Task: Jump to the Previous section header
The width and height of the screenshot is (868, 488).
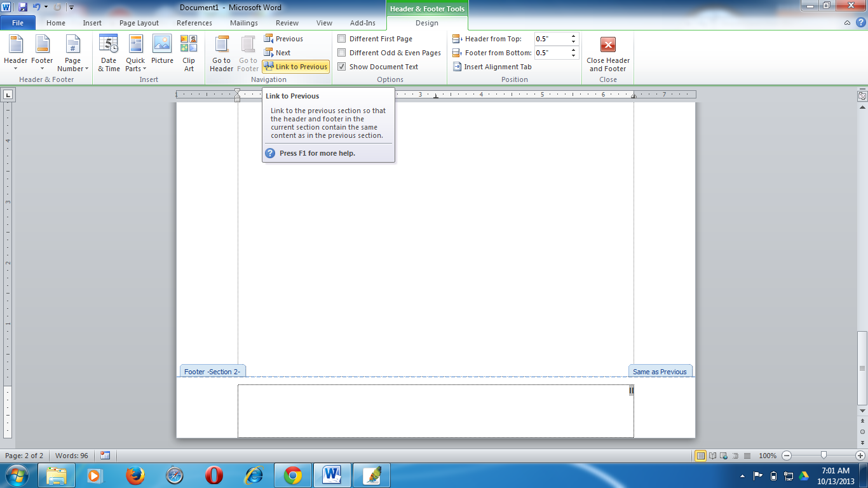Action: coord(283,39)
